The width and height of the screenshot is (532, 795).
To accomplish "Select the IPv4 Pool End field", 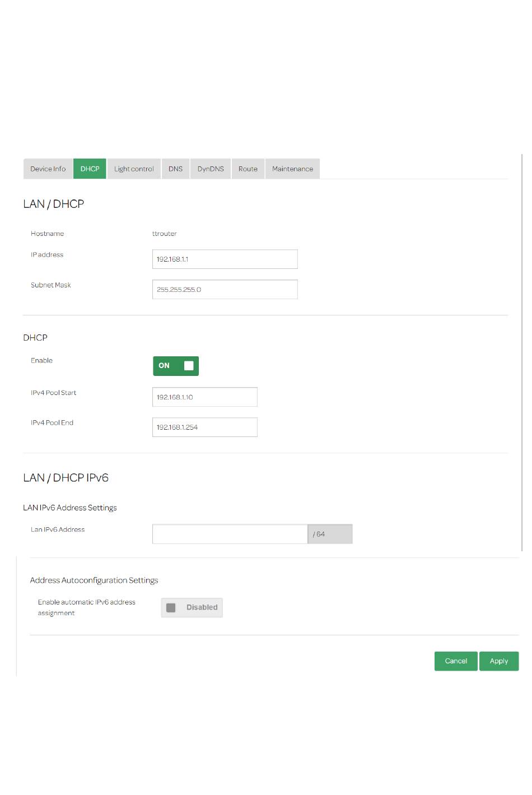I will click(204, 427).
